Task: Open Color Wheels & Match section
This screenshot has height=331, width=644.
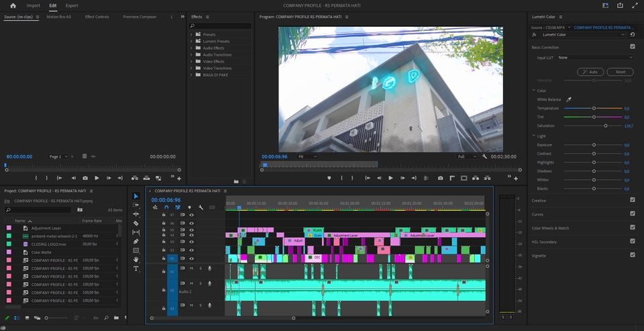Action: (550, 228)
